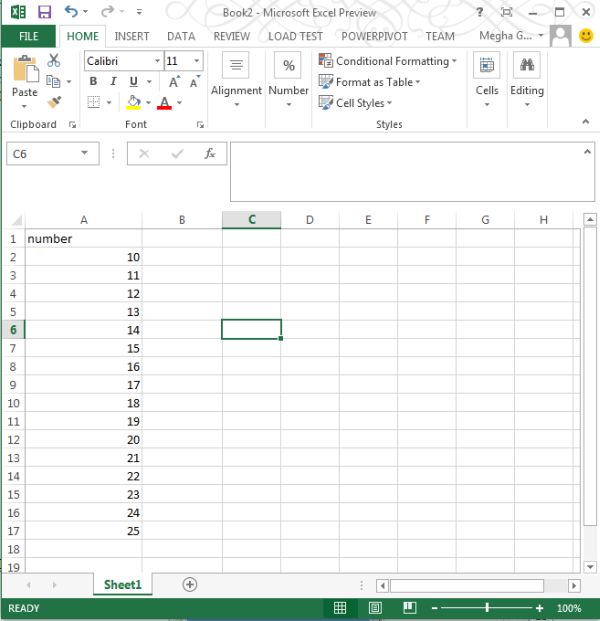Open the Name Box dropdown
The image size is (600, 621).
tap(84, 153)
